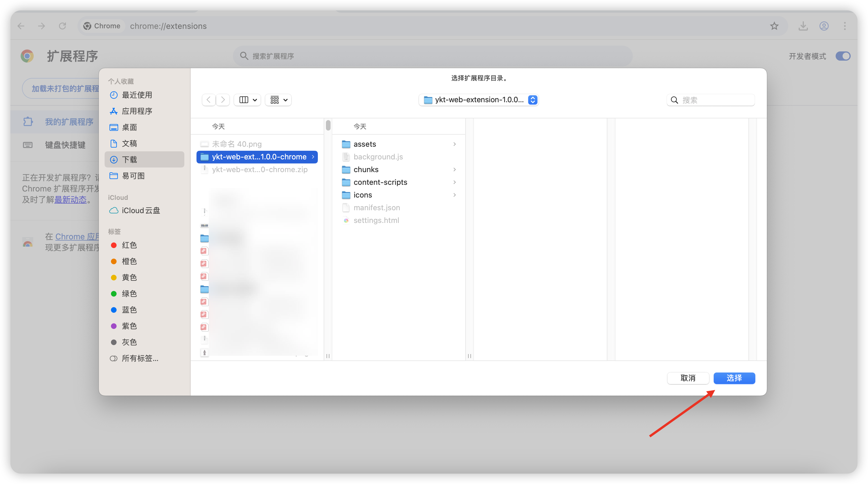Go forward in file dialog
The width and height of the screenshot is (868, 484).
[x=223, y=100]
